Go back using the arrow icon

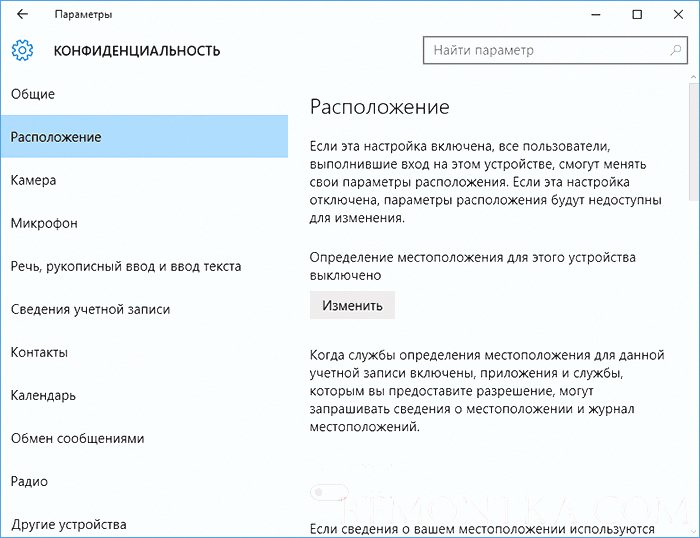(x=22, y=14)
